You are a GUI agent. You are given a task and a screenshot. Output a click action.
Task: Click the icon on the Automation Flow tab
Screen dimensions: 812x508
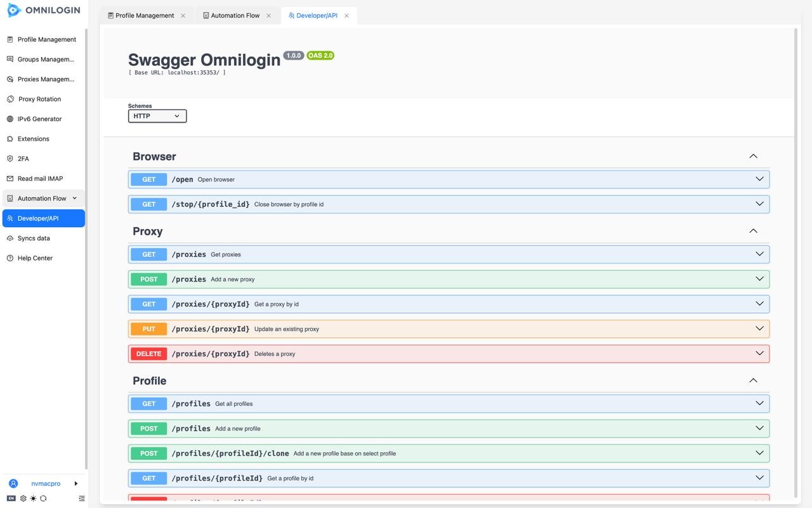point(206,15)
